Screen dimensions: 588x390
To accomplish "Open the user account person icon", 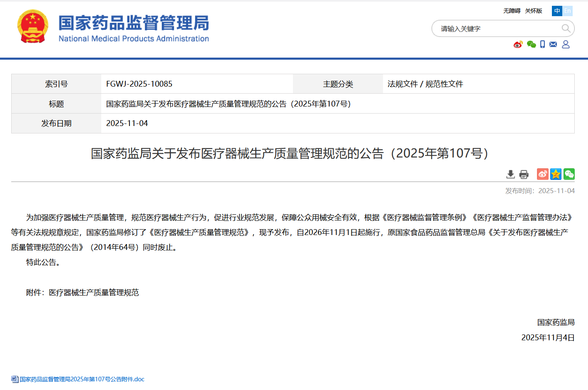I will [x=566, y=44].
